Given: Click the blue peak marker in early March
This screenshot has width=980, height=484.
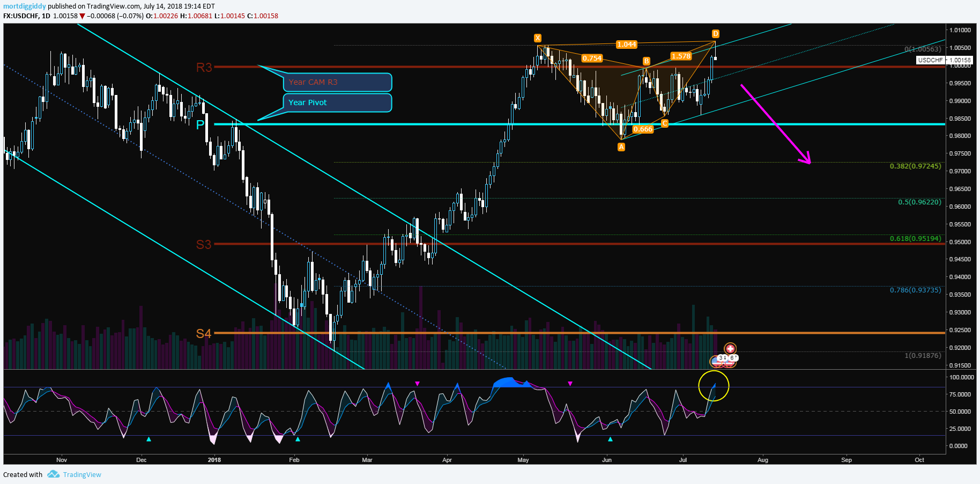Looking at the screenshot, I should [x=389, y=385].
